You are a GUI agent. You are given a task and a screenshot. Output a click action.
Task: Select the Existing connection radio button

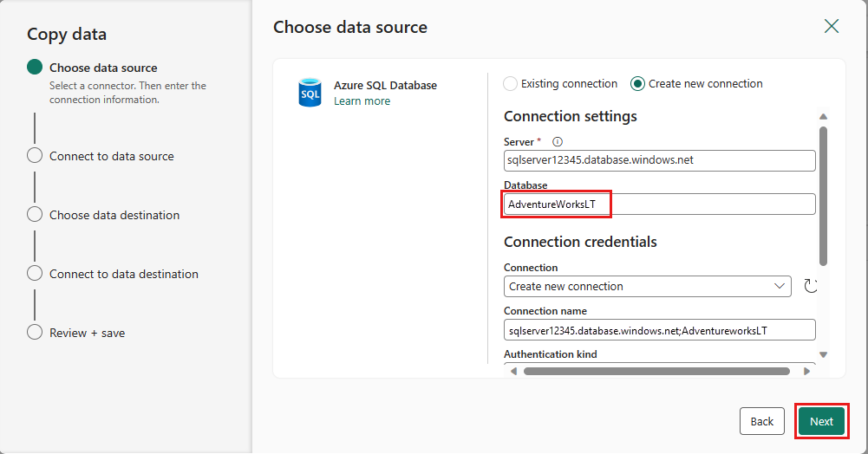pos(511,84)
